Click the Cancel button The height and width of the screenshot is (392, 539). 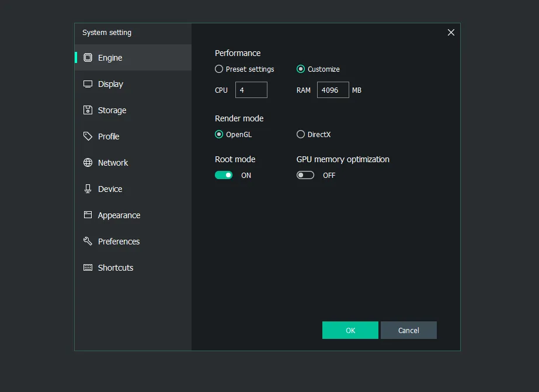point(409,330)
